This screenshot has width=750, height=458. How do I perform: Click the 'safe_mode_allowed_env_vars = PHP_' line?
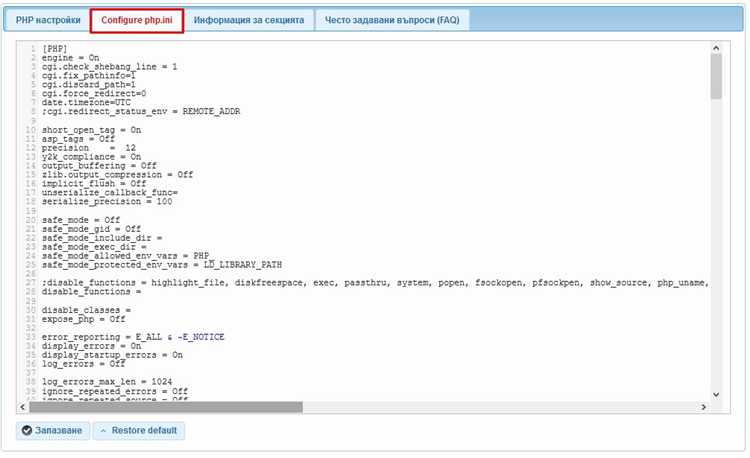[x=128, y=256]
